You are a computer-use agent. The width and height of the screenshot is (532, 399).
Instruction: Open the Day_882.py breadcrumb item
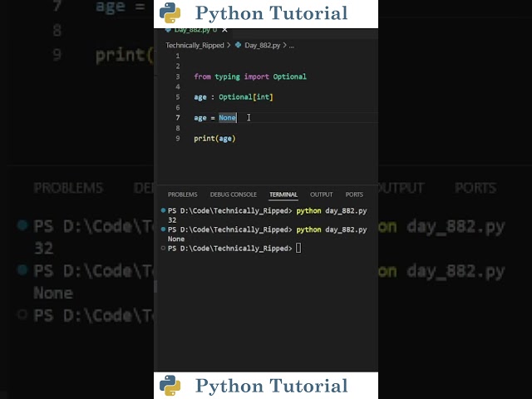tap(263, 45)
